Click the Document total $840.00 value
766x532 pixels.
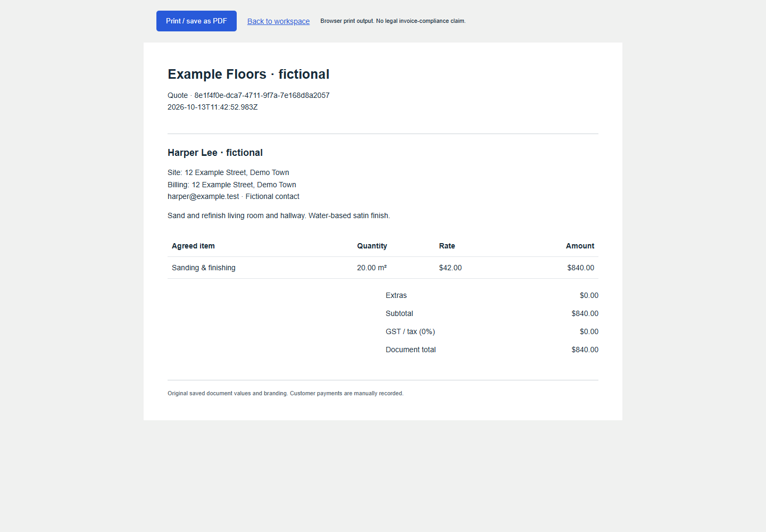(585, 350)
